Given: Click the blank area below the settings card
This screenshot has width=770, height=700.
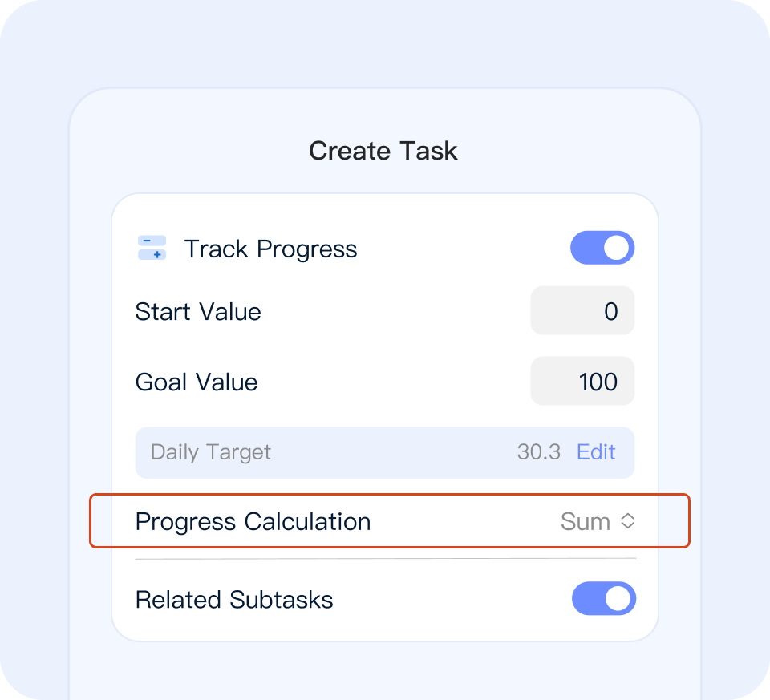Looking at the screenshot, I should [385, 670].
